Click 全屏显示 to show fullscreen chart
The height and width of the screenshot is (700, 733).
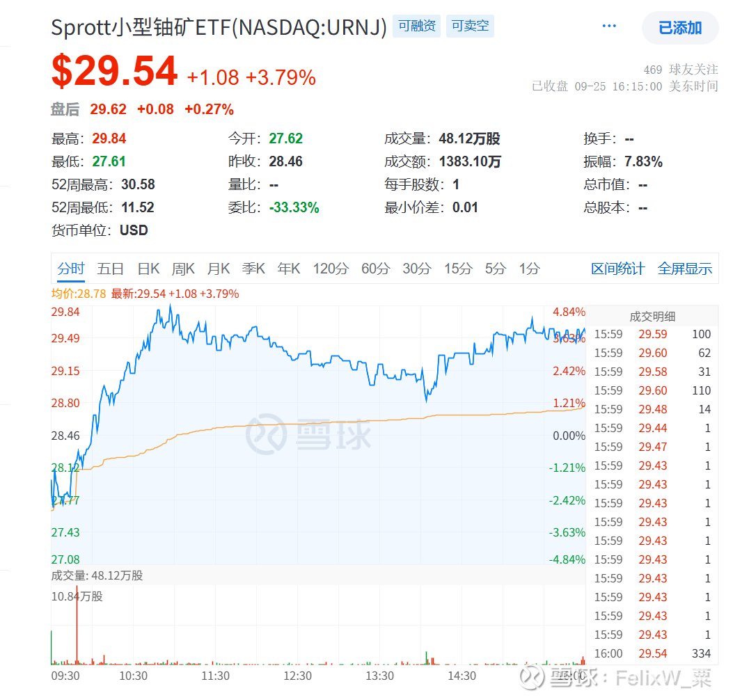point(685,269)
